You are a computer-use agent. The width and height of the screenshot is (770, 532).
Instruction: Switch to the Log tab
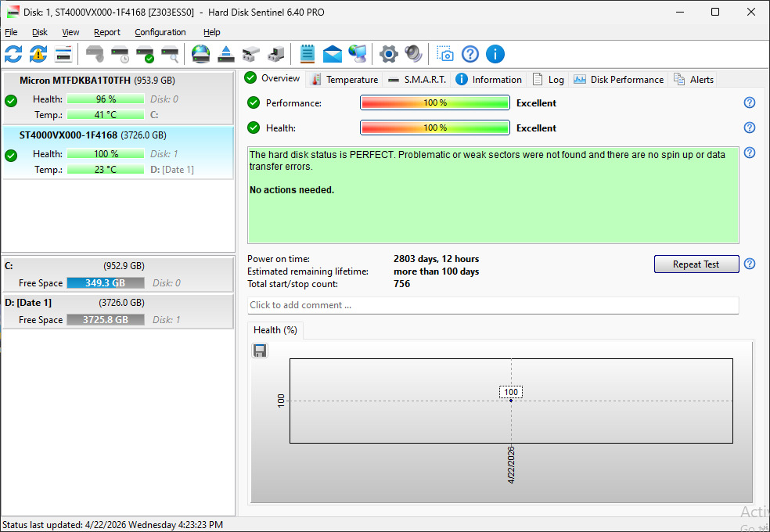coord(548,80)
